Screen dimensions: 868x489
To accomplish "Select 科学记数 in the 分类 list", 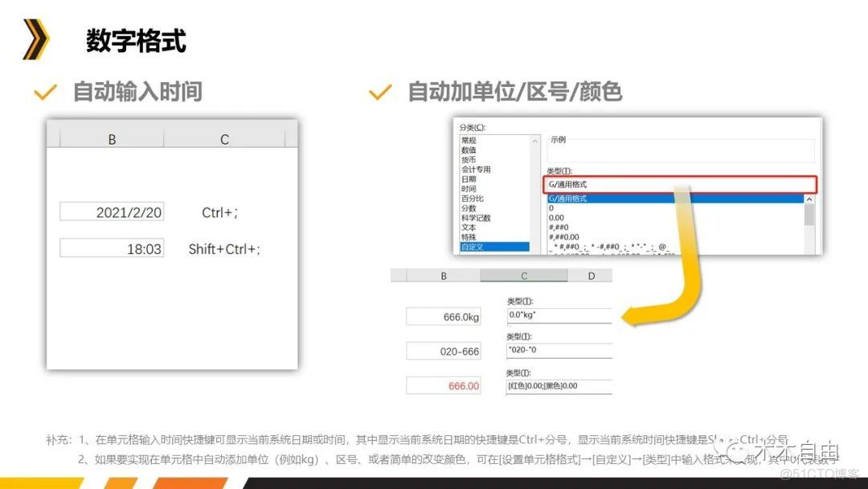I will pyautogui.click(x=476, y=218).
